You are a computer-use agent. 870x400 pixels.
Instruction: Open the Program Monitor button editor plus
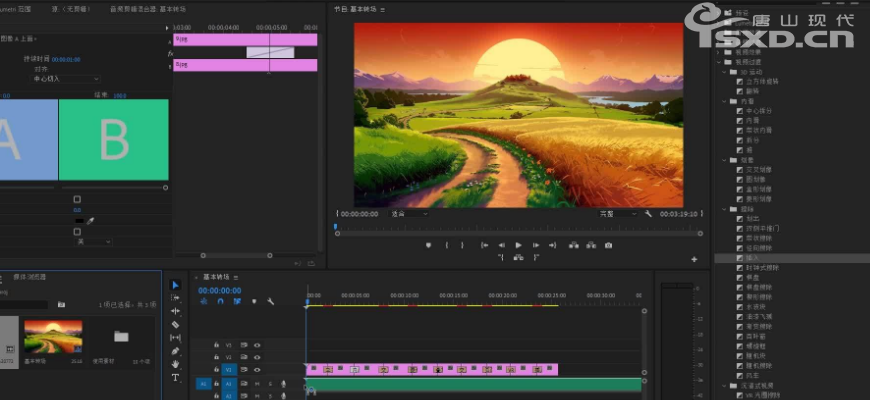tap(694, 259)
